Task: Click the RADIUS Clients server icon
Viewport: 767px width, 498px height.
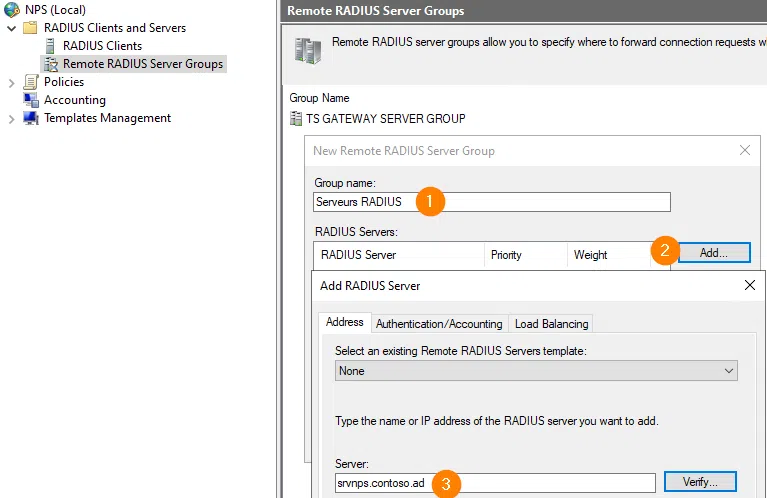Action: pyautogui.click(x=50, y=46)
